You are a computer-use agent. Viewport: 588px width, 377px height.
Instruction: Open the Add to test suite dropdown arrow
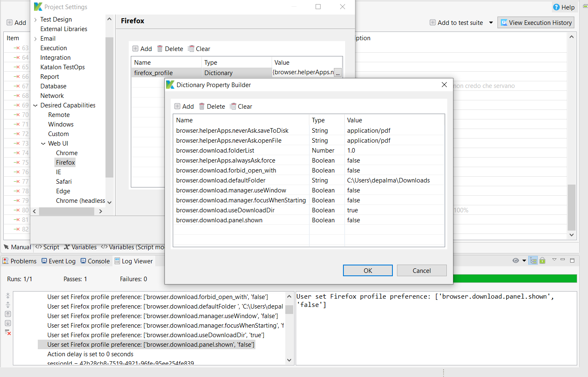[x=491, y=23]
